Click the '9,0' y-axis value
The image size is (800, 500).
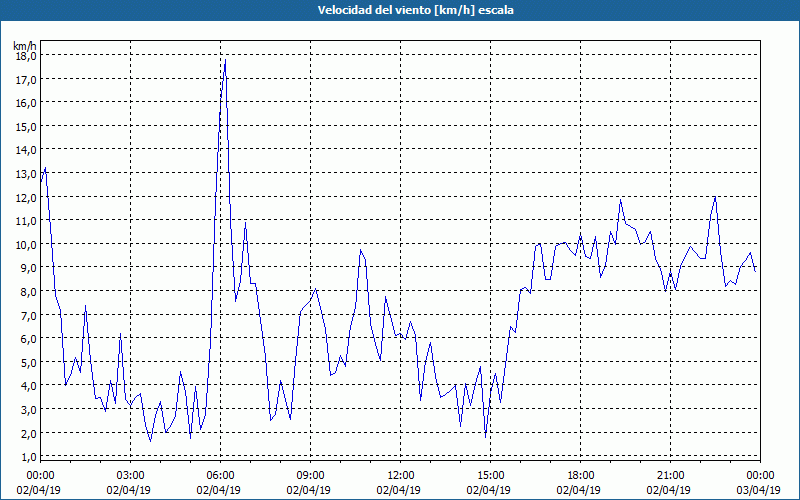[28, 268]
